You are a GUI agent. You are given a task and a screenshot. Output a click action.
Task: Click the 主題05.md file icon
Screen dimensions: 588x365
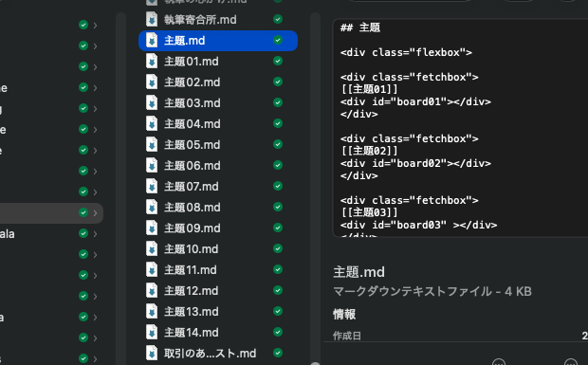[152, 145]
